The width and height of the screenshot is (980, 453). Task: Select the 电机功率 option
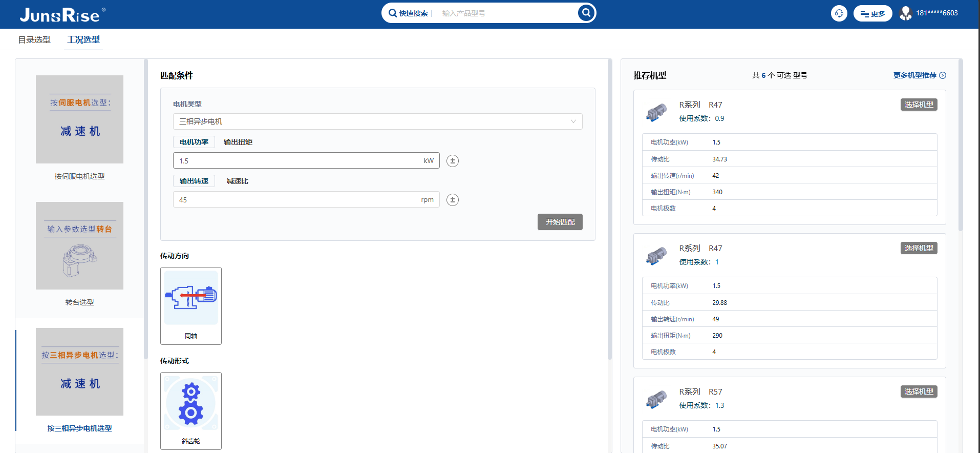click(x=194, y=142)
